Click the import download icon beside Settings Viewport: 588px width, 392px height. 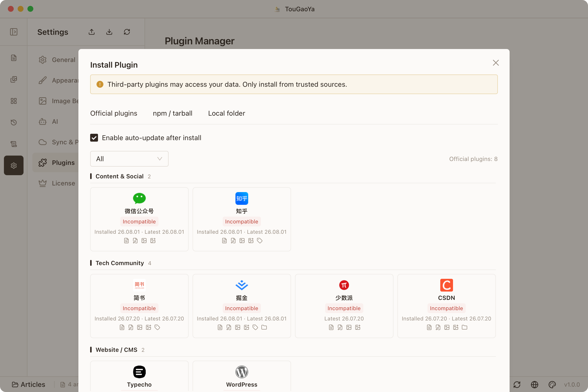pyautogui.click(x=109, y=32)
